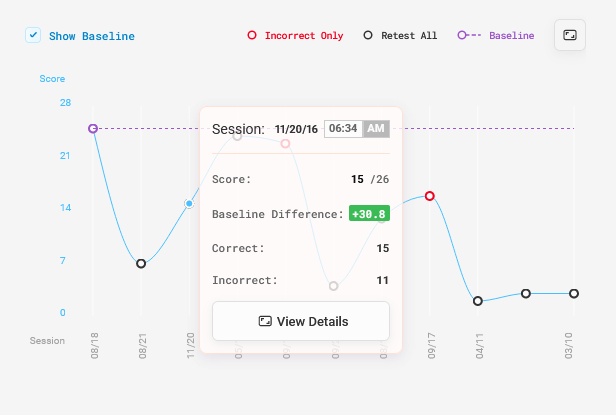The width and height of the screenshot is (616, 415).
Task: Toggle Retest All legend item
Action: (400, 35)
